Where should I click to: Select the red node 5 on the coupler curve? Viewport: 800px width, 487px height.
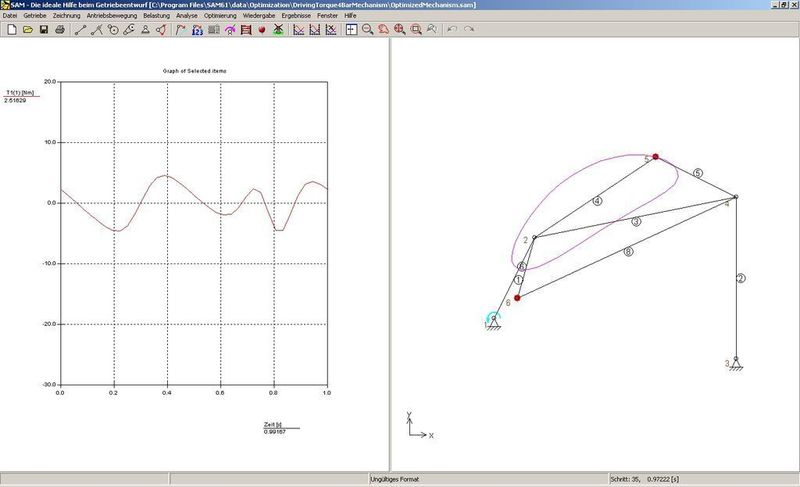[x=656, y=157]
